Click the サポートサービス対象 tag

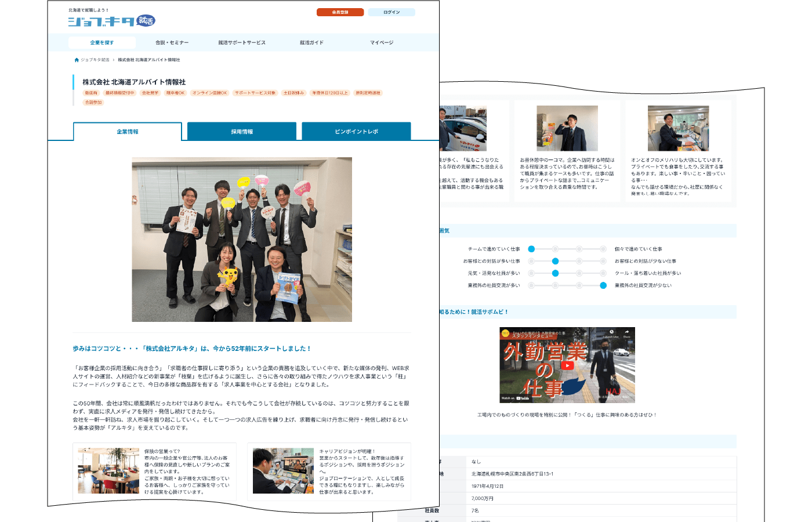click(255, 93)
